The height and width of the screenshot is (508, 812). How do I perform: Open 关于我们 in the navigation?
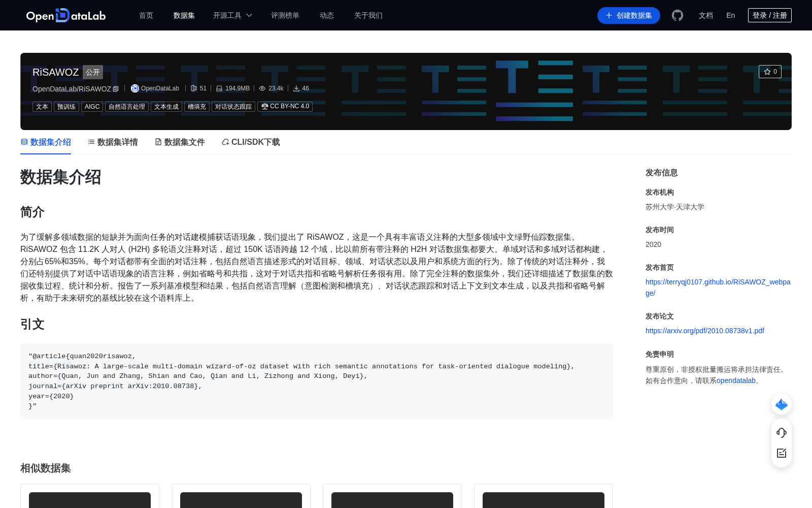point(368,15)
